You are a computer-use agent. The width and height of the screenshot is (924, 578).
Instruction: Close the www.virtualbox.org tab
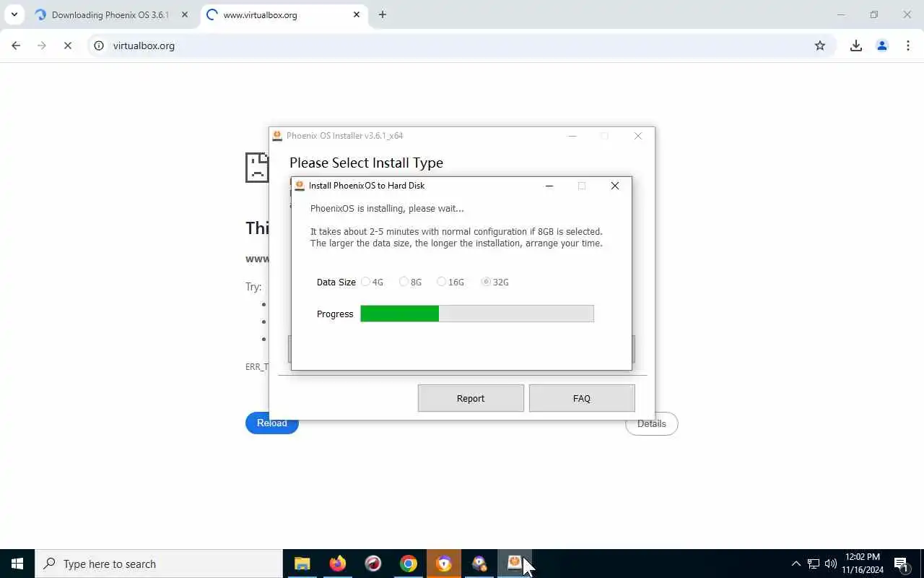(x=357, y=14)
